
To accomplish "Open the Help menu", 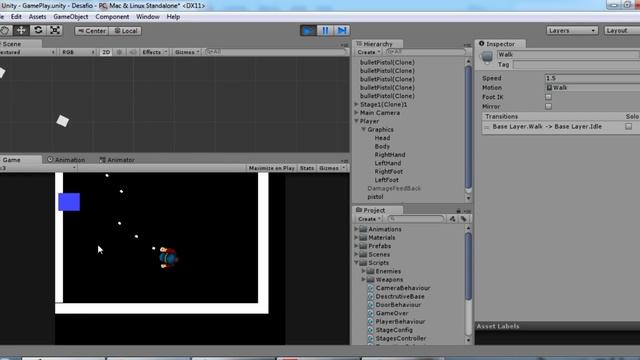I will (173, 17).
